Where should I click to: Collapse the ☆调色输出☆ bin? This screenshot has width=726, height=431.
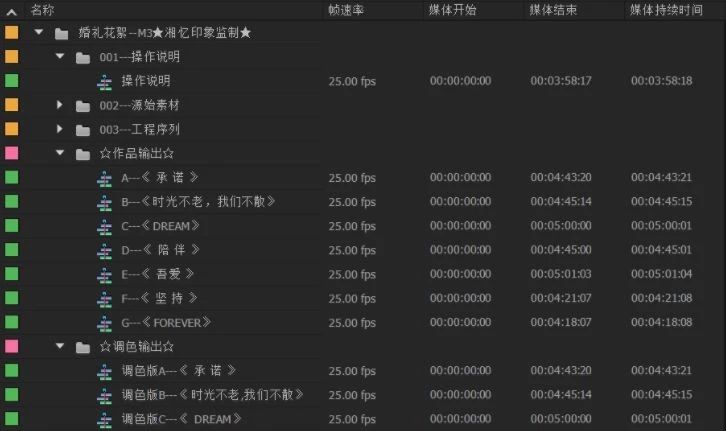(60, 345)
